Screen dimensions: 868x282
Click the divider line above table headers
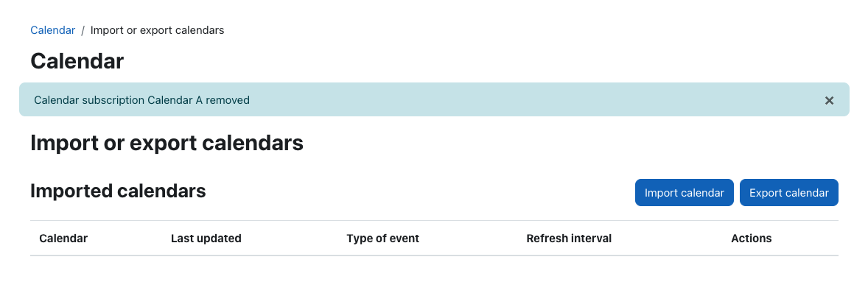click(x=435, y=221)
